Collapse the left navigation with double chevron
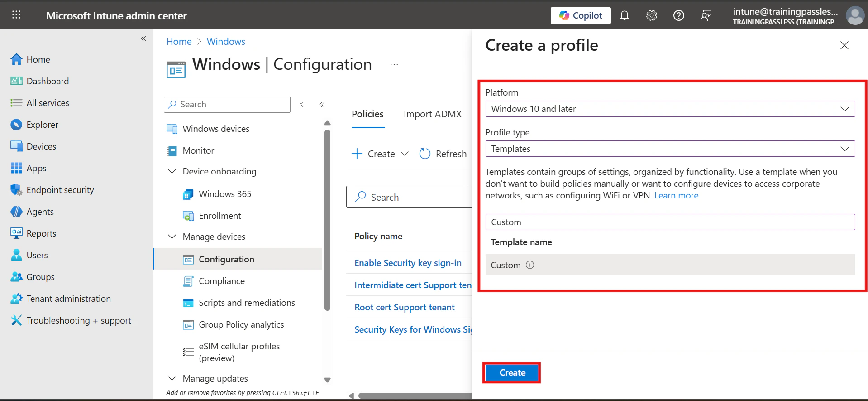 (143, 39)
